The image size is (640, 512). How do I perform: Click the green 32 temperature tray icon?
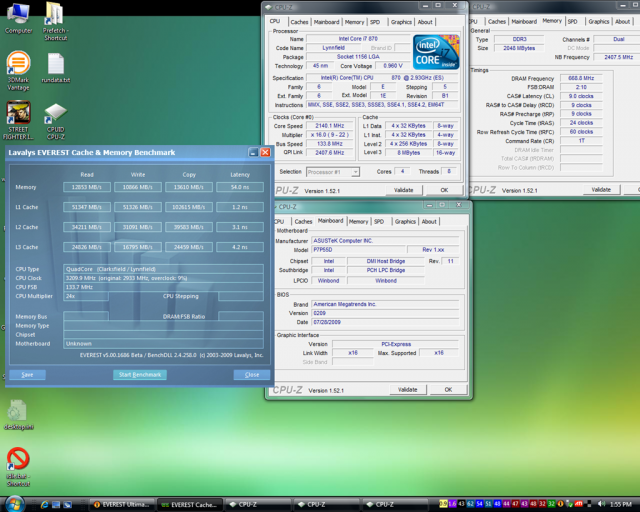tap(551, 504)
